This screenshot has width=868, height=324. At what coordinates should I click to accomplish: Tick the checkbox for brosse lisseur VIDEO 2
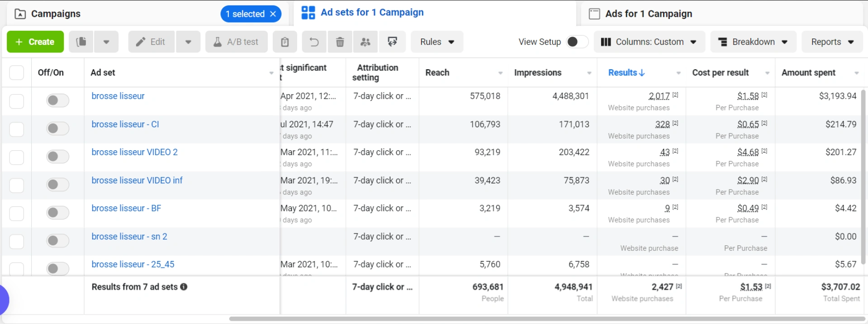point(17,157)
